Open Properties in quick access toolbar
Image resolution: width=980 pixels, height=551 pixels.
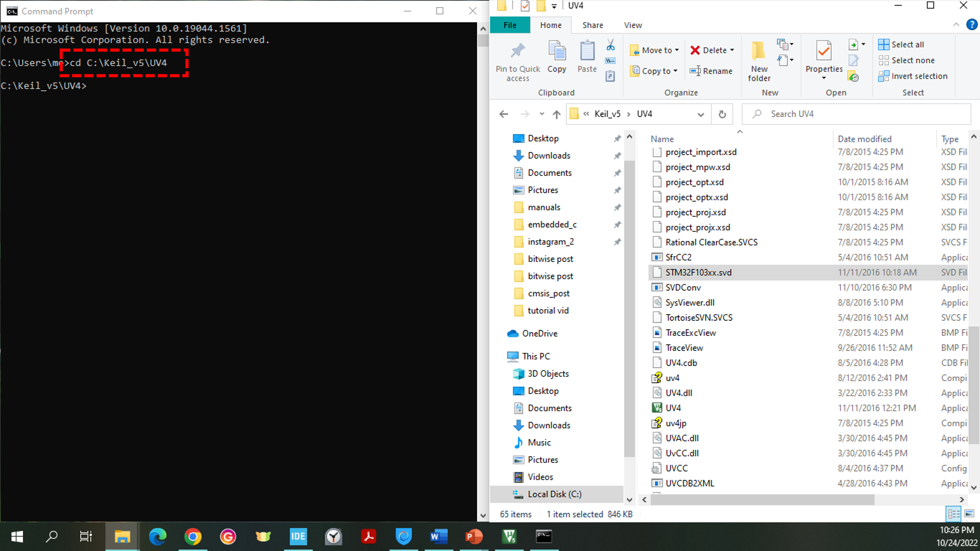pyautogui.click(x=525, y=6)
